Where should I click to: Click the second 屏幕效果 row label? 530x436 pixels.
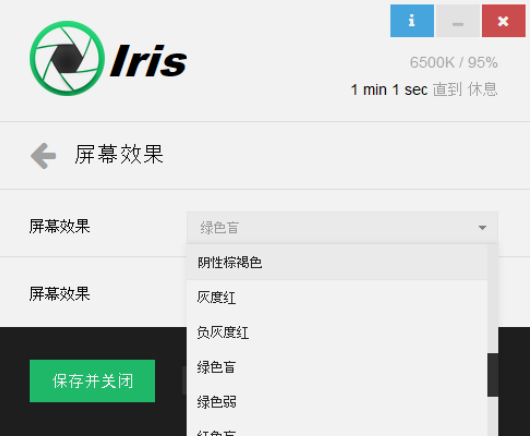click(x=59, y=294)
